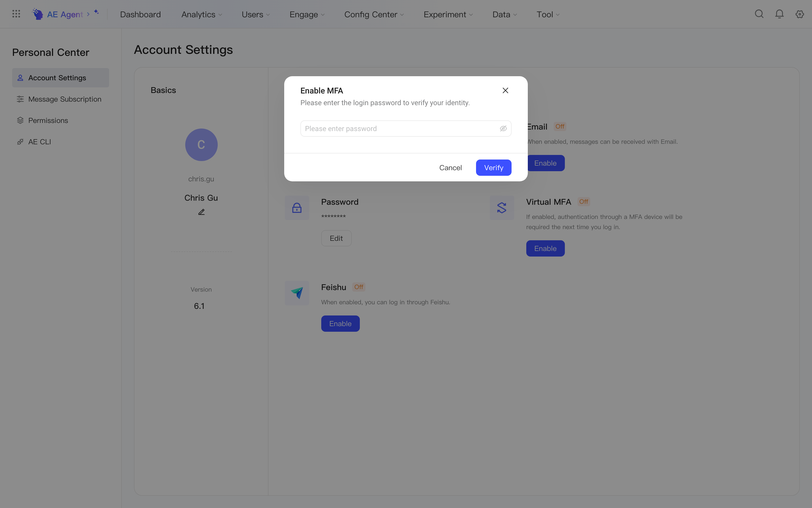812x508 pixels.
Task: Click the user avatar circle C
Action: 201,145
